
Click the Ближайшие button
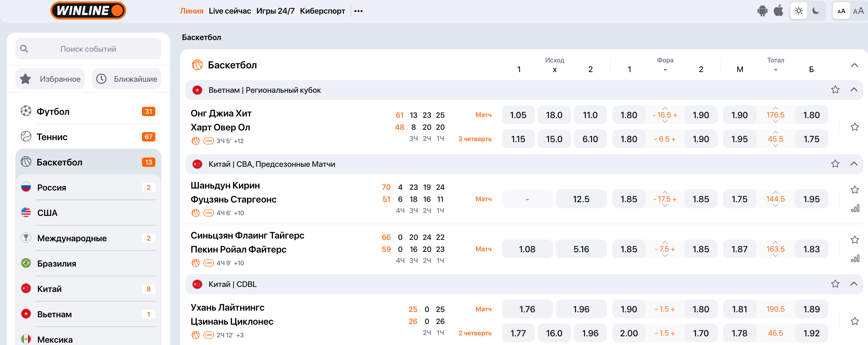coord(127,79)
